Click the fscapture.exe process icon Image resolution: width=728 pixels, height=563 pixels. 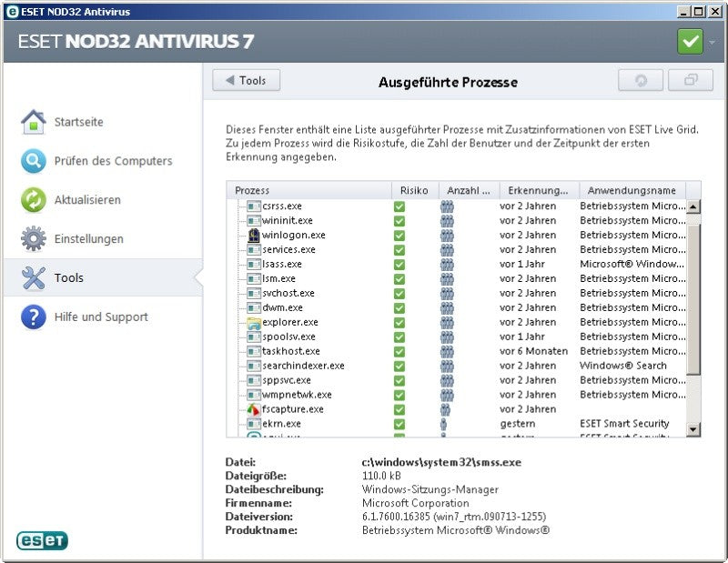point(254,409)
